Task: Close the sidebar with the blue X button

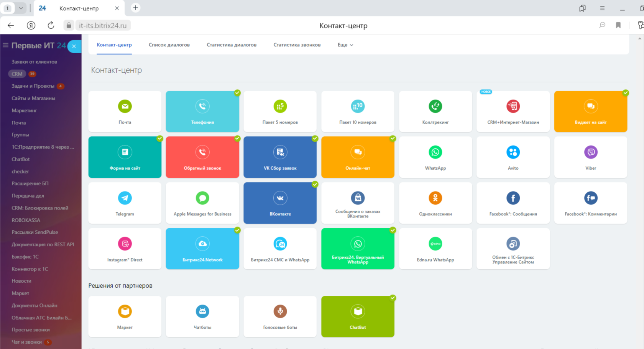Action: click(74, 46)
